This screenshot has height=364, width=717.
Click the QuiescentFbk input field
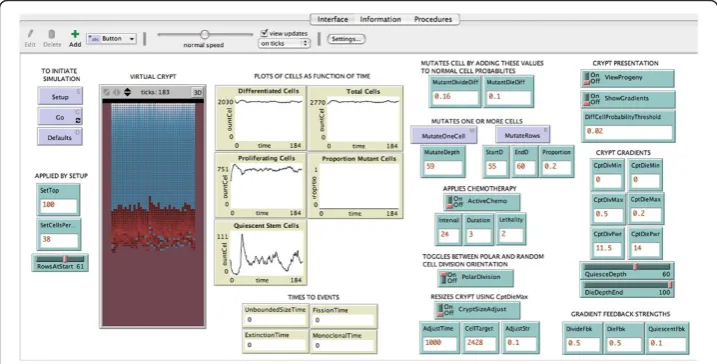click(x=667, y=343)
